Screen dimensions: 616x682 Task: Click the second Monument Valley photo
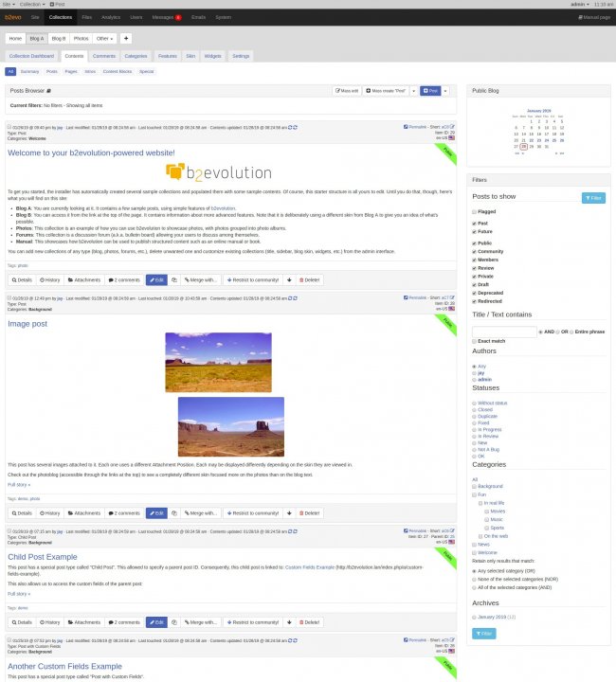click(231, 426)
